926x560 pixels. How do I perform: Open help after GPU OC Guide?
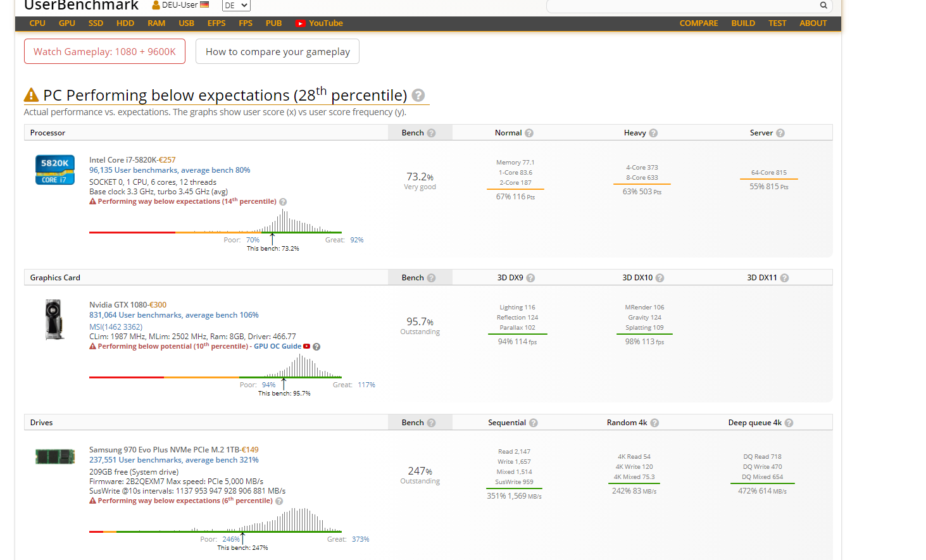click(x=316, y=347)
